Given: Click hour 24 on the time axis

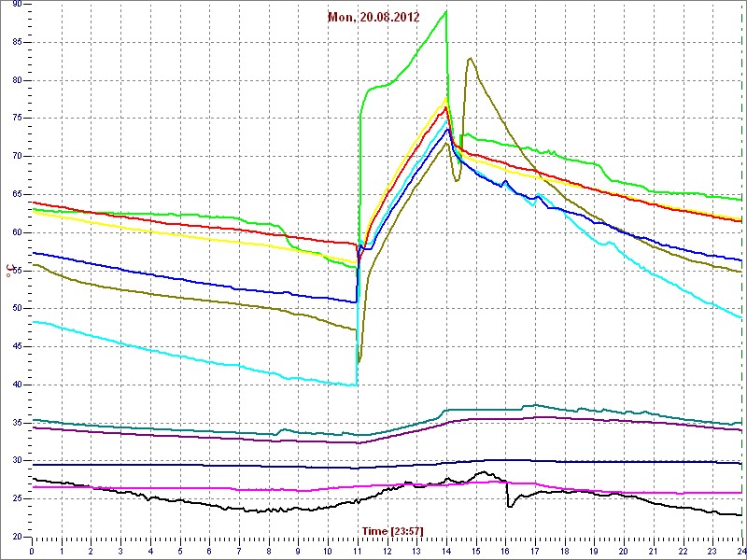Looking at the screenshot, I should [x=740, y=552].
